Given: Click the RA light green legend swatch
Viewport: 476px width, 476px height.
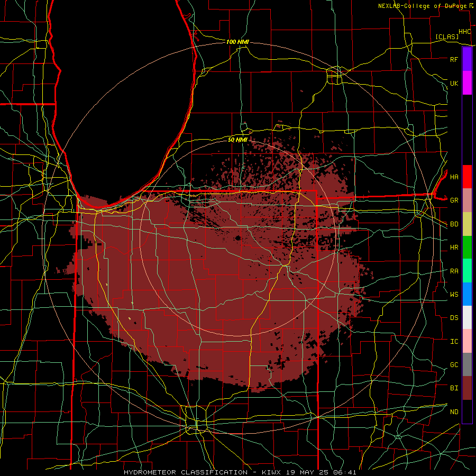Looking at the screenshot, I should 467,271.
